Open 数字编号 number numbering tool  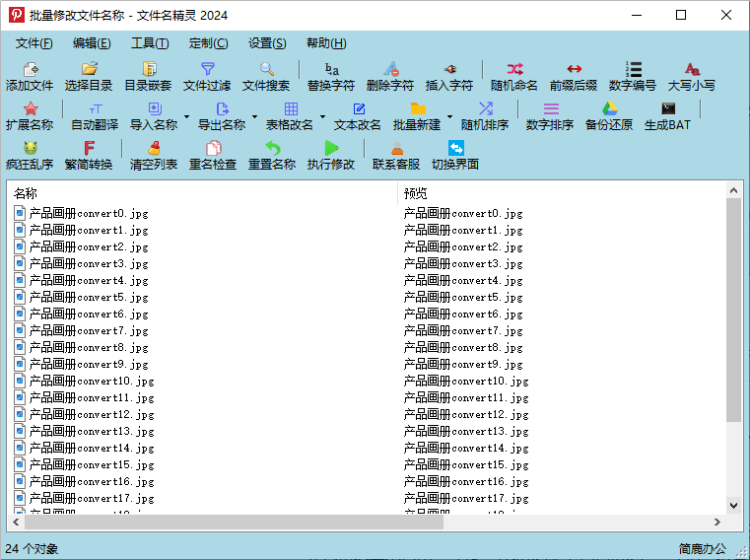(633, 76)
